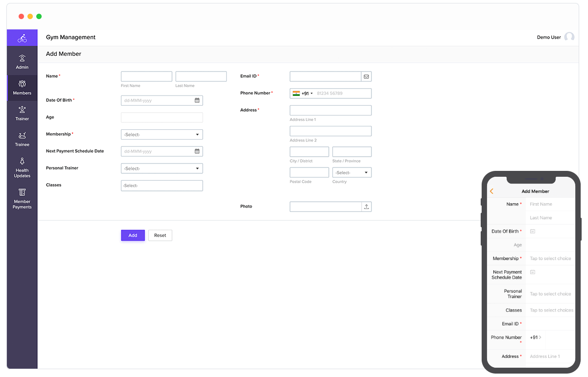This screenshot has width=588, height=377.
Task: Tap mobile Last Name field
Action: 550,218
